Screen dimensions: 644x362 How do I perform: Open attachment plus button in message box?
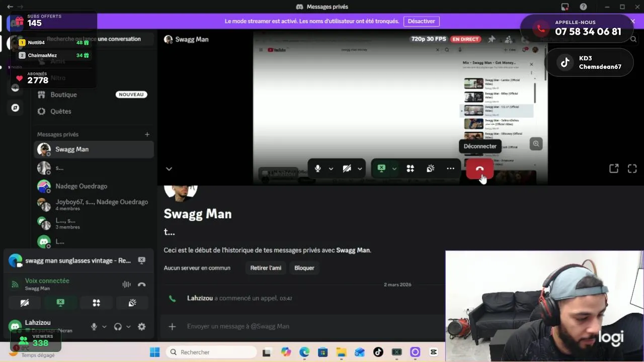coord(172,326)
